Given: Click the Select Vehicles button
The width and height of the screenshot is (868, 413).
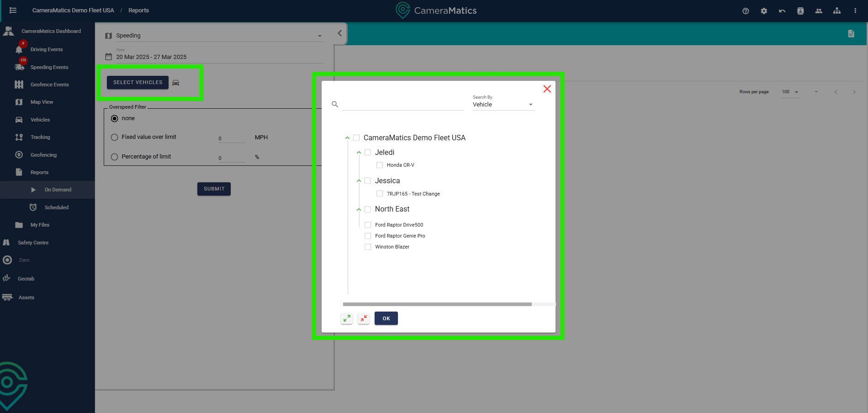Looking at the screenshot, I should 138,82.
